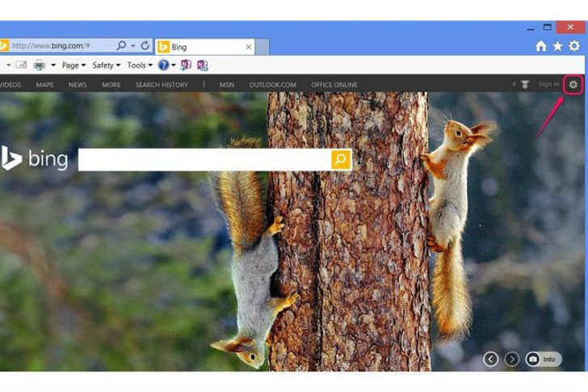Open the Tools menu
The width and height of the screenshot is (588, 392).
tap(140, 65)
